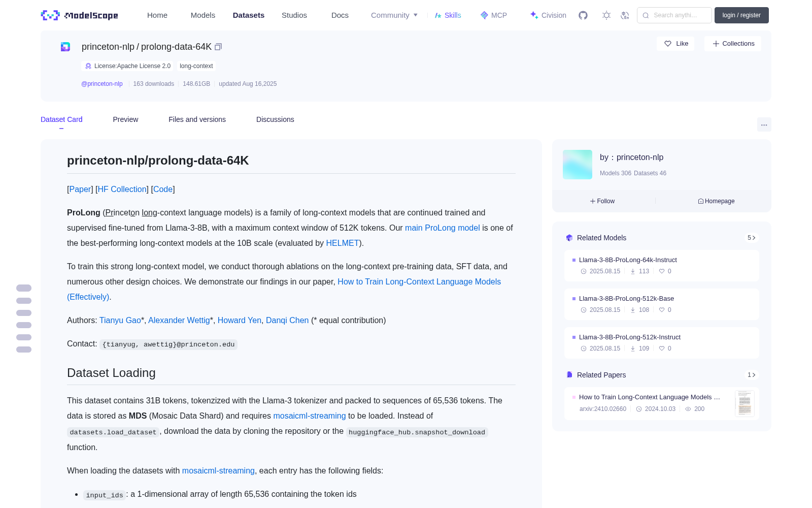Open the Datasets navigation item
812x508 pixels.
coord(249,15)
